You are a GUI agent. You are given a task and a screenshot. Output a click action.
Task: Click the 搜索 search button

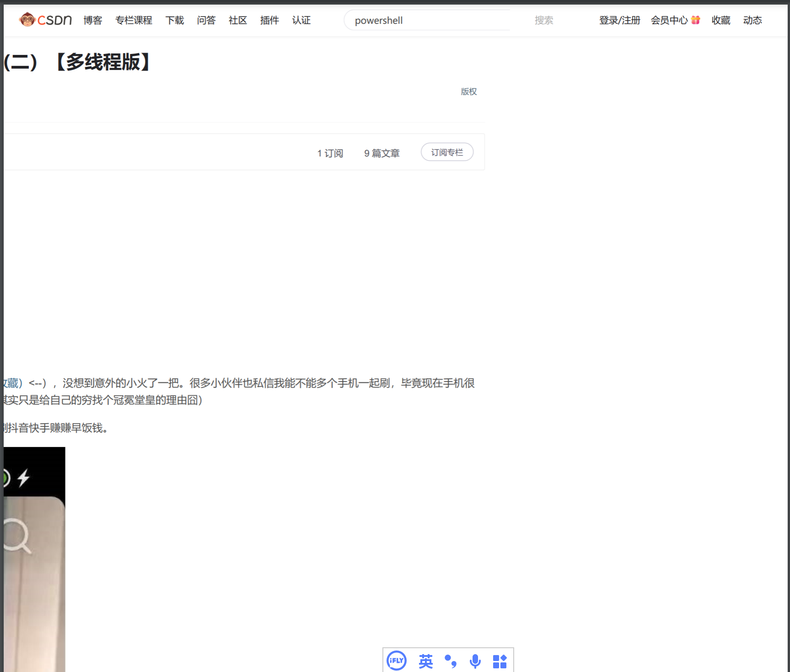[x=544, y=20]
